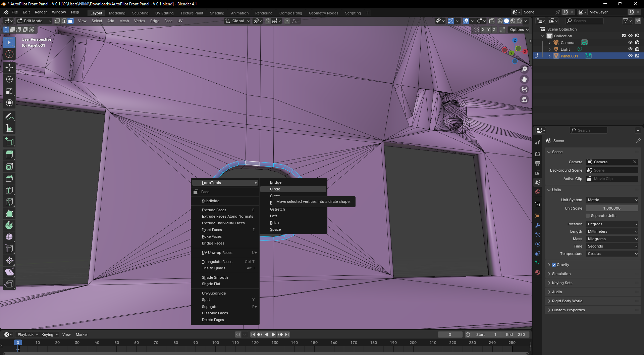Open the Global orientation dropdown

click(237, 21)
